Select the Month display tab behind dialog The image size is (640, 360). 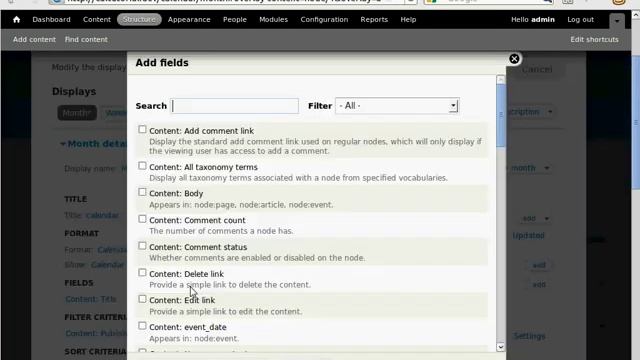pyautogui.click(x=77, y=113)
